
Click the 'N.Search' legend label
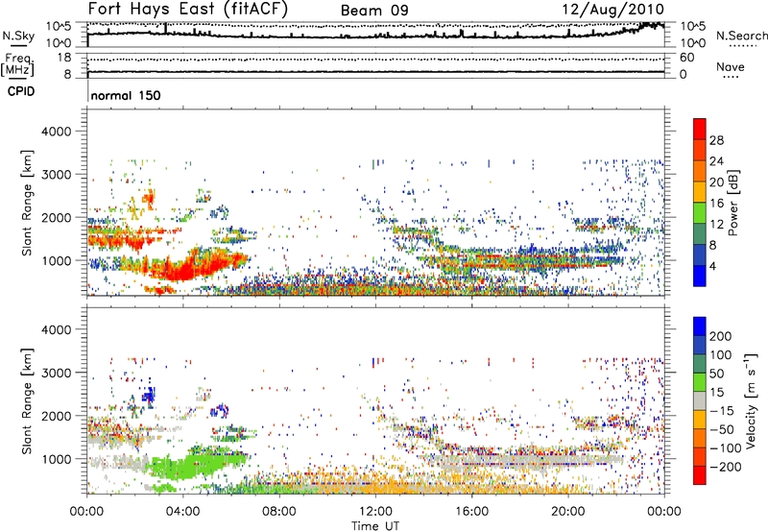(741, 36)
